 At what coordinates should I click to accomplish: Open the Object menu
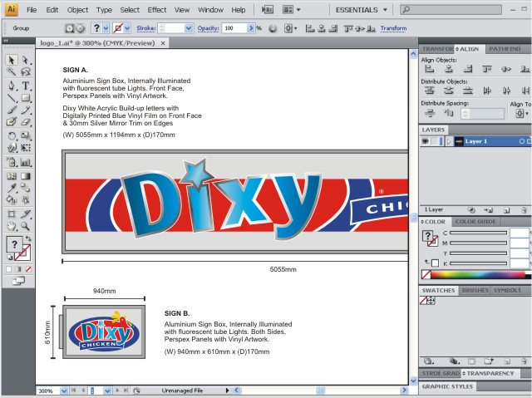pos(77,10)
